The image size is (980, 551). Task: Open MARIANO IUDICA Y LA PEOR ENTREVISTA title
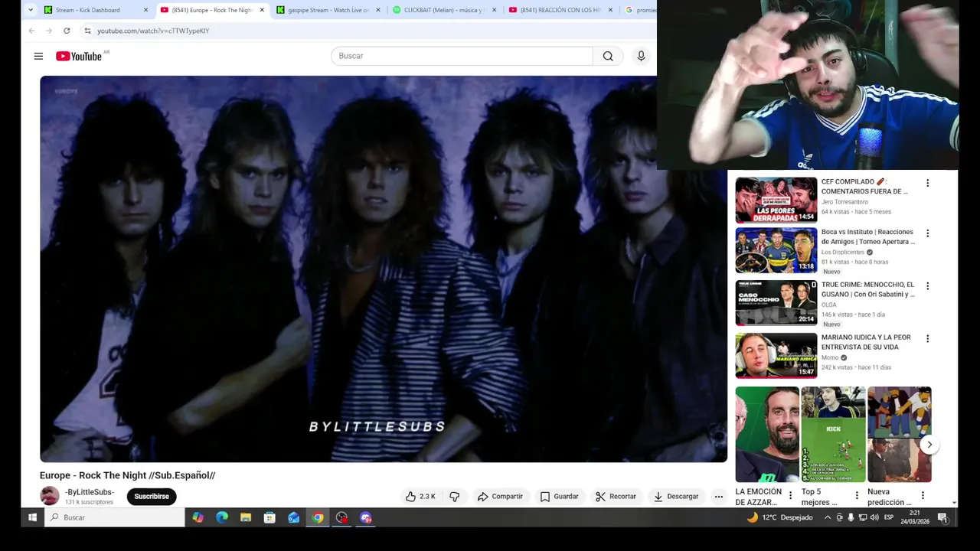(866, 342)
